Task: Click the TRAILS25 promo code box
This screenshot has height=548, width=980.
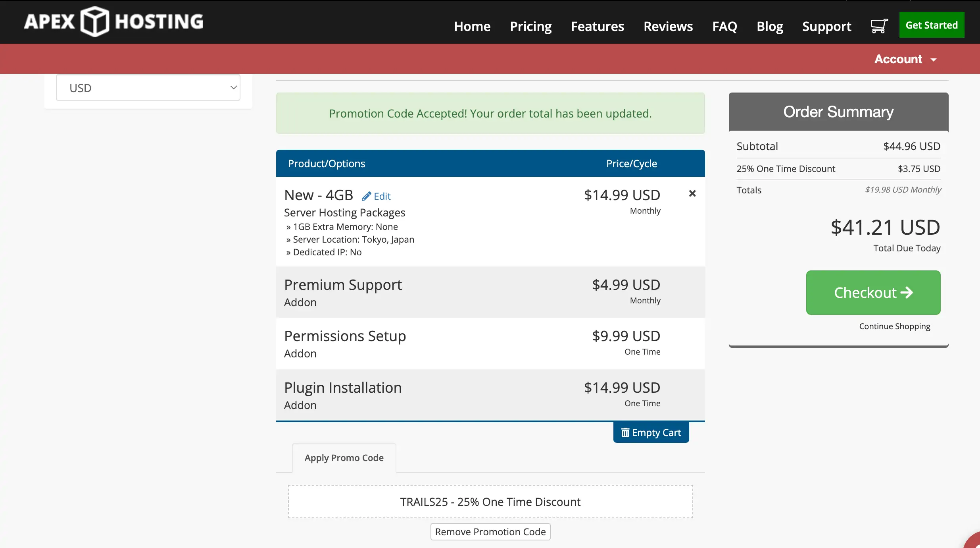Action: click(490, 502)
